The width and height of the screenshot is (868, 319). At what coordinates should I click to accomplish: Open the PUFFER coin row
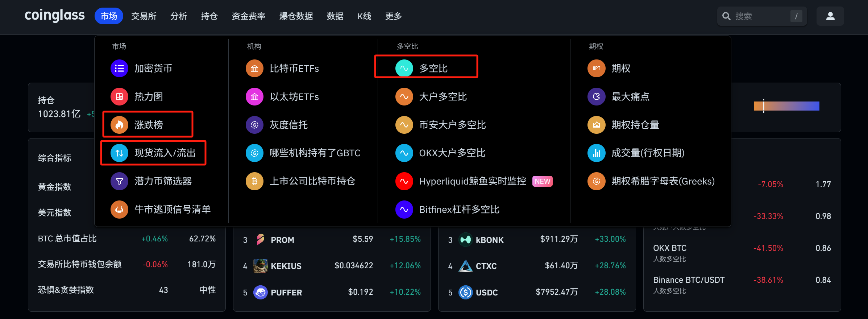coord(332,292)
